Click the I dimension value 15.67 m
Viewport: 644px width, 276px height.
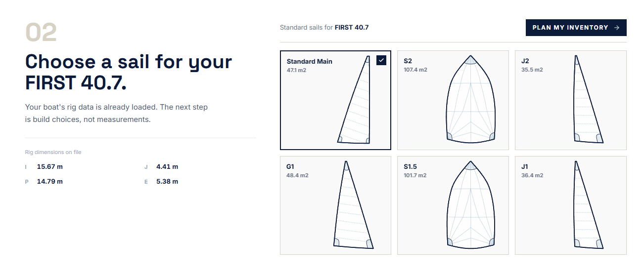(x=50, y=166)
